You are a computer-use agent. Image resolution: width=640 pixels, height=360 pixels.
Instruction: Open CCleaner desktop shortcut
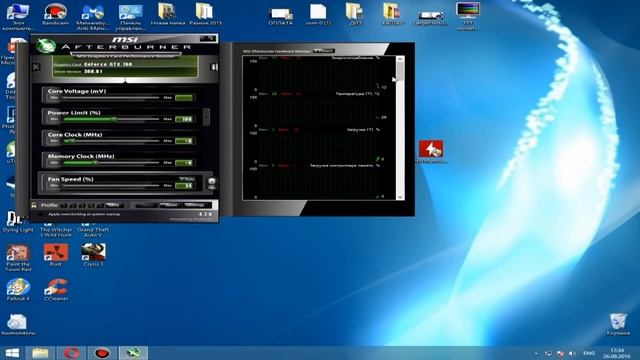click(x=56, y=290)
